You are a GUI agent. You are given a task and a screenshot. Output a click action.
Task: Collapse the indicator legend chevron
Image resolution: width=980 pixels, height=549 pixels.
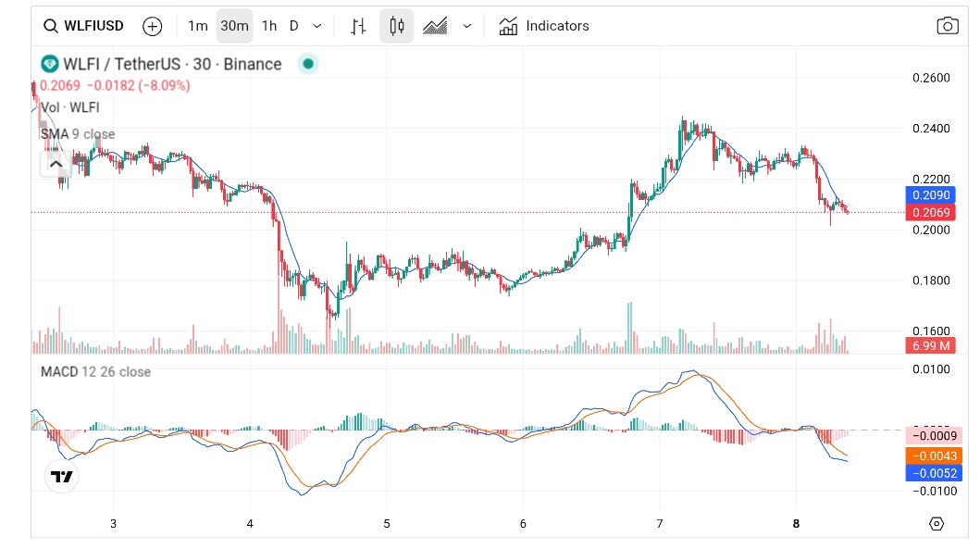coord(56,165)
